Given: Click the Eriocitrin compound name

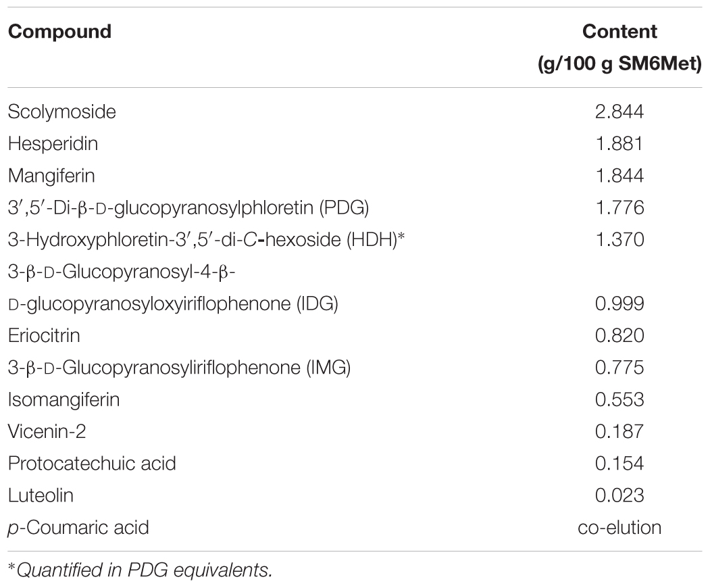Looking at the screenshot, I should (44, 336).
